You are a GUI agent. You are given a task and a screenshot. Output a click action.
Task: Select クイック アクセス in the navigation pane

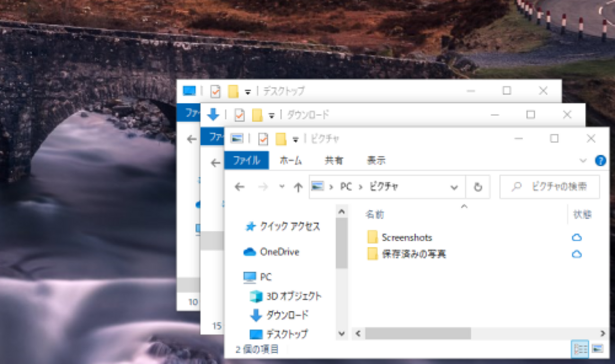pyautogui.click(x=282, y=227)
